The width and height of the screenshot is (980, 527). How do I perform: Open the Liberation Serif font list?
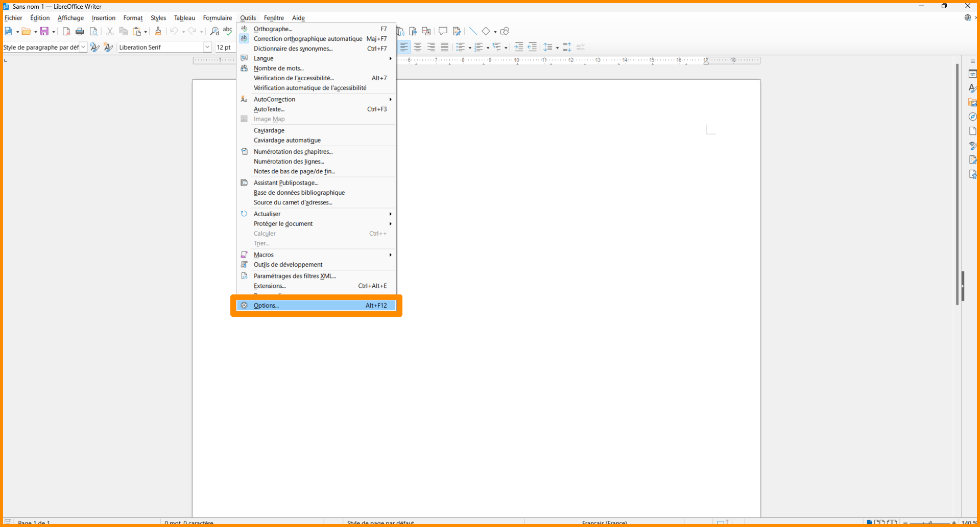point(207,47)
